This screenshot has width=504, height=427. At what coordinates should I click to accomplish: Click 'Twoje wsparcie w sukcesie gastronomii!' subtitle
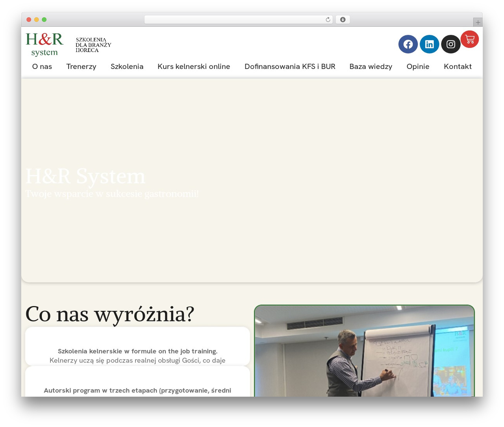[x=112, y=194]
